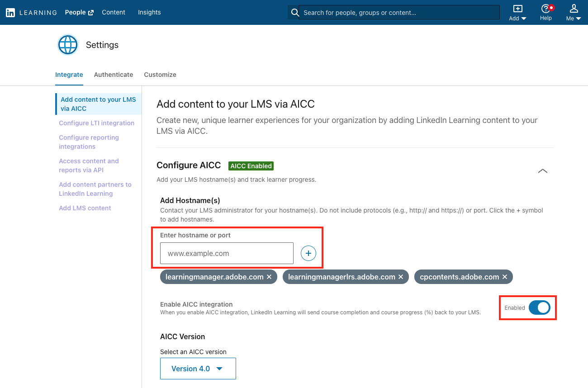Image resolution: width=588 pixels, height=388 pixels.
Task: Click the plus icon to add hostname
Action: pyautogui.click(x=308, y=254)
